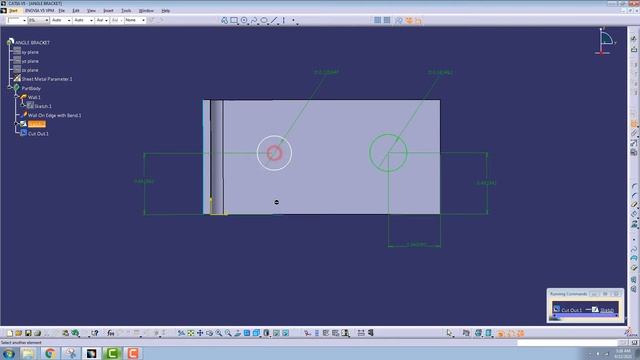Open the green Camtasia taskbar icon

[x=112, y=353]
